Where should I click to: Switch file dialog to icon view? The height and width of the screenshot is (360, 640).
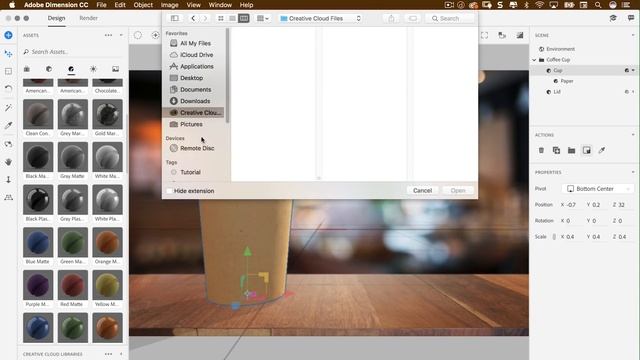click(221, 18)
